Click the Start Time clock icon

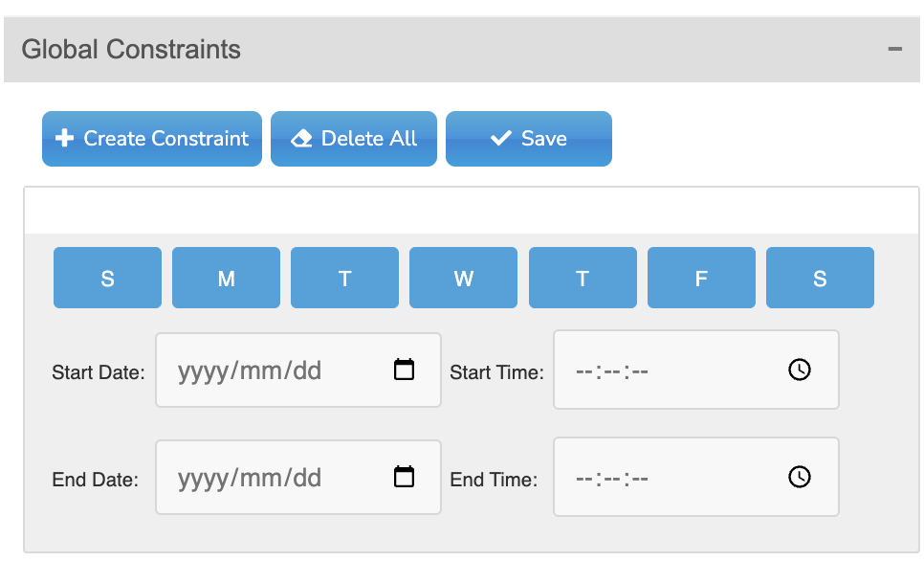click(799, 370)
